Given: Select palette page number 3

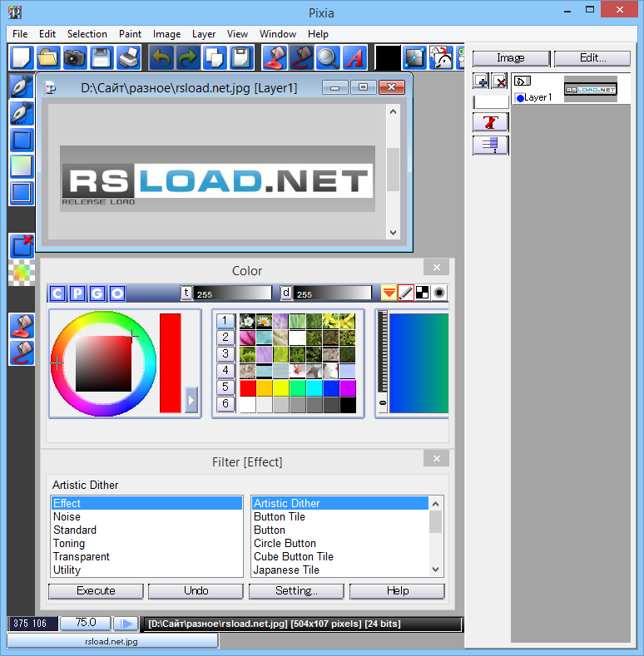Looking at the screenshot, I should coord(225,354).
